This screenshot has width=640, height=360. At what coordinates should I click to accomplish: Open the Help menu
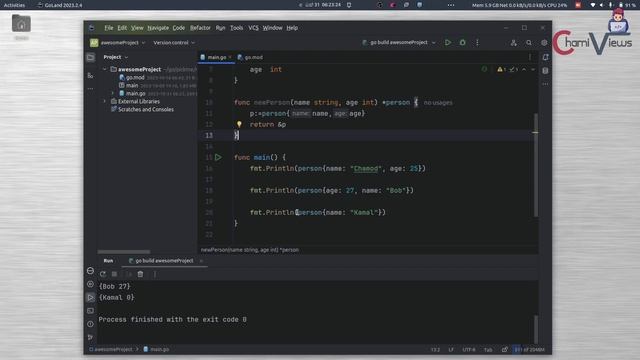pos(292,28)
